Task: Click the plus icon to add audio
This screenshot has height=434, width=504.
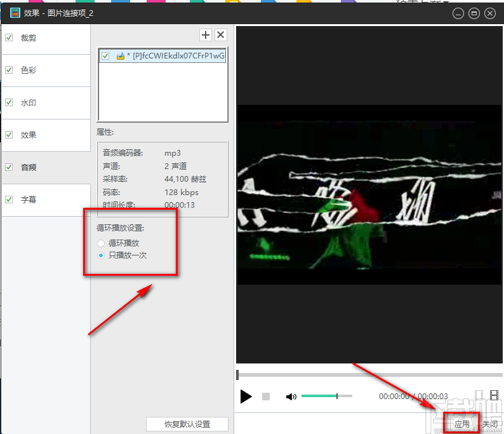Action: tap(206, 35)
